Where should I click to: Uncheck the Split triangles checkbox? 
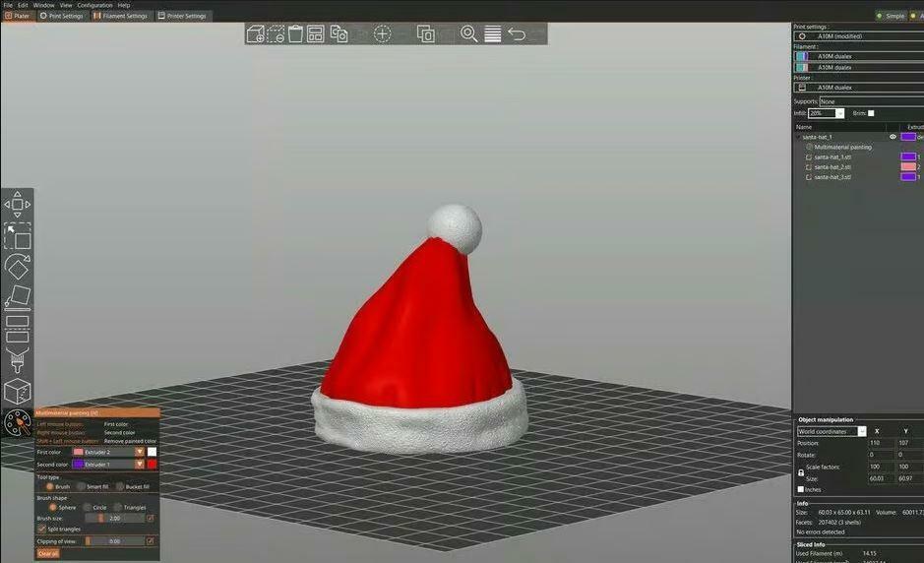coord(41,529)
